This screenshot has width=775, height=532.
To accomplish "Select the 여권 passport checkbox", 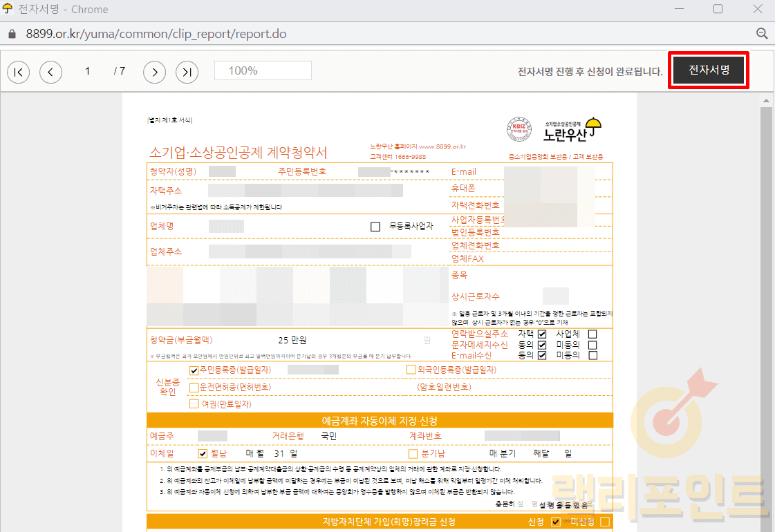I will coord(194,403).
